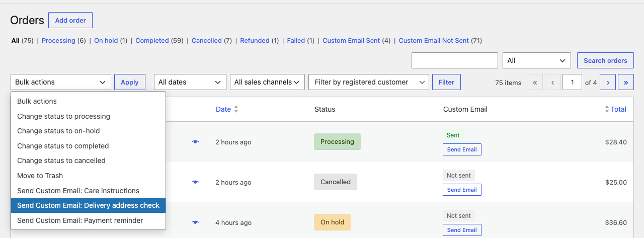Click the Add order button

(x=70, y=20)
